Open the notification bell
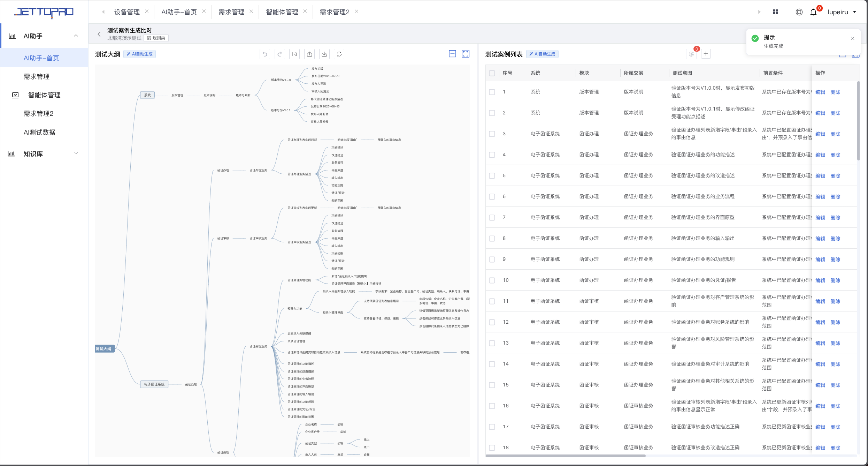This screenshot has height=466, width=868. [x=813, y=12]
